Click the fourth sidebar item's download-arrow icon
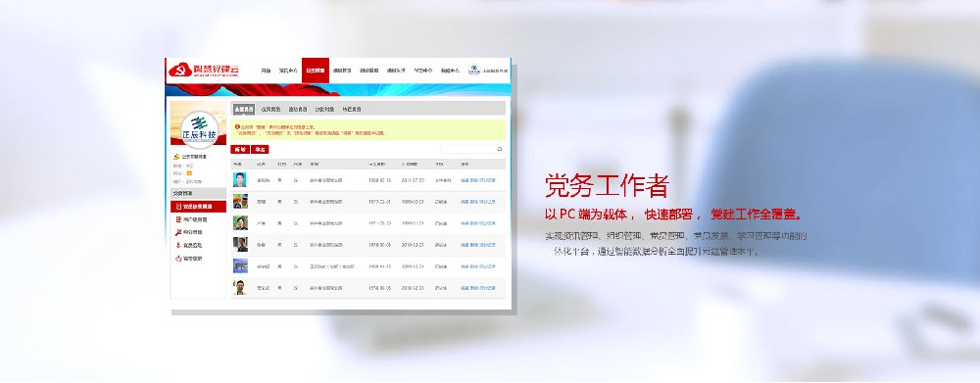The height and width of the screenshot is (383, 980). (x=178, y=245)
